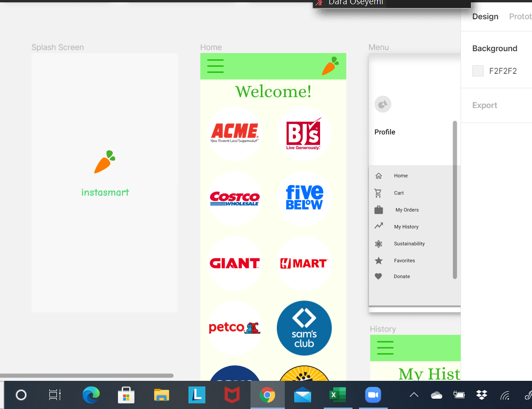532x409 pixels.
Task: Open the hamburger menu on Home frame
Action: pos(215,66)
